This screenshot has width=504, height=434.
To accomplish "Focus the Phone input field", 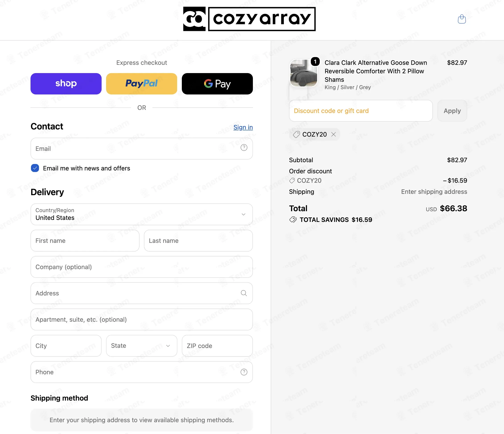I will pos(141,372).
